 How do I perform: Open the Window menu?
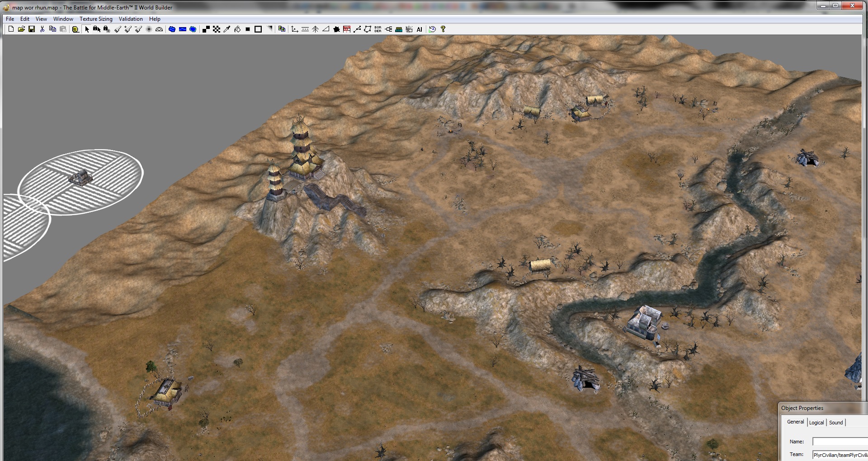(x=63, y=19)
